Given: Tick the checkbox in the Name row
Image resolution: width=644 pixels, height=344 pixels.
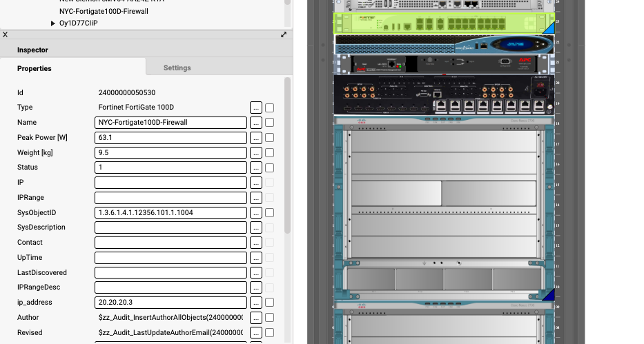Looking at the screenshot, I should (270, 123).
